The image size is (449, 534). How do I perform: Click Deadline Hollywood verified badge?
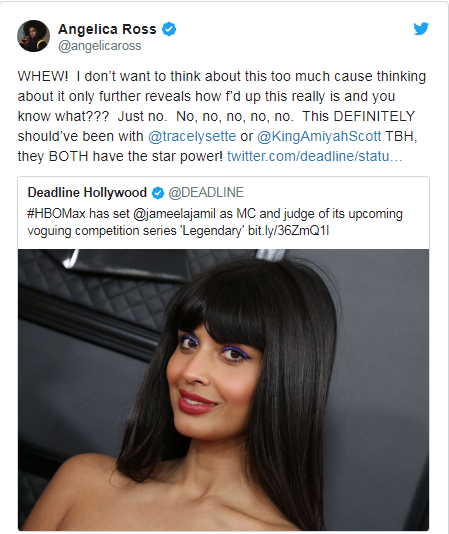click(158, 193)
